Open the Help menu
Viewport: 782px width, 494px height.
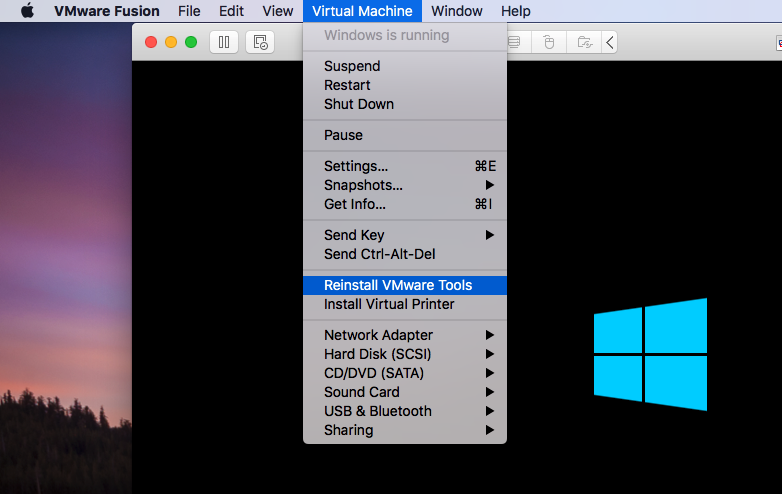tap(516, 11)
